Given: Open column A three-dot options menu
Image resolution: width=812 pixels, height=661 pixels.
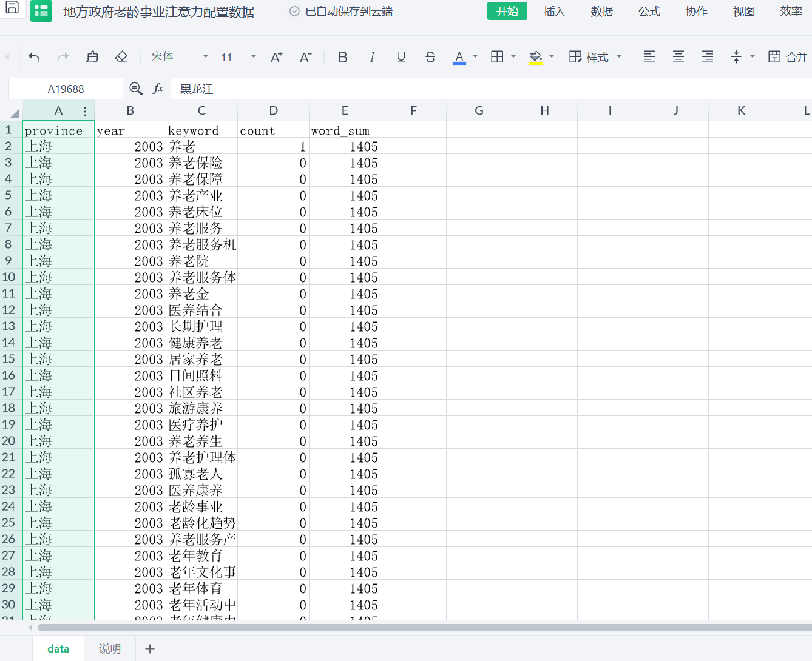Looking at the screenshot, I should [x=85, y=111].
